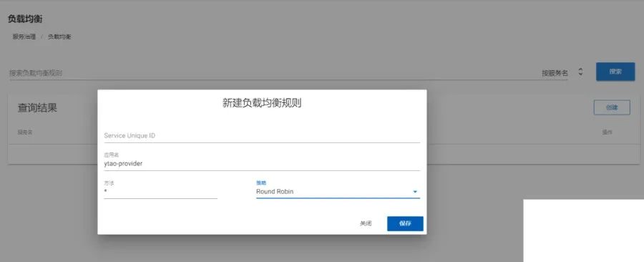
Task: Click the 方法 field label
Action: point(109,183)
